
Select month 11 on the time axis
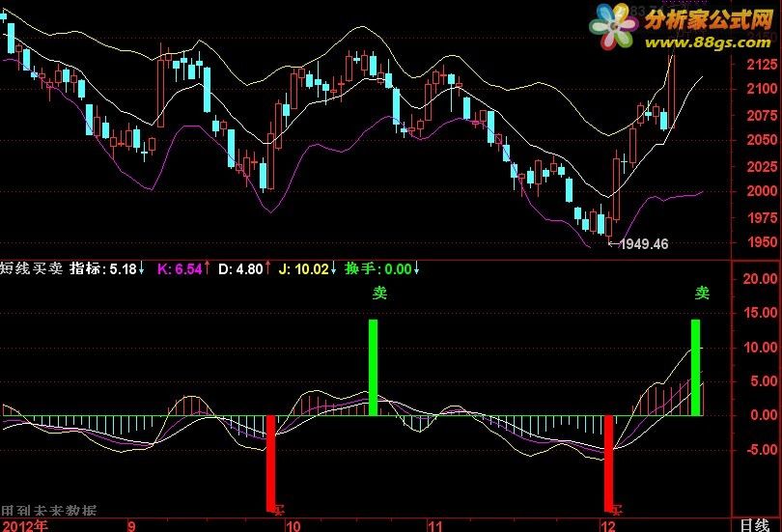pos(435,526)
